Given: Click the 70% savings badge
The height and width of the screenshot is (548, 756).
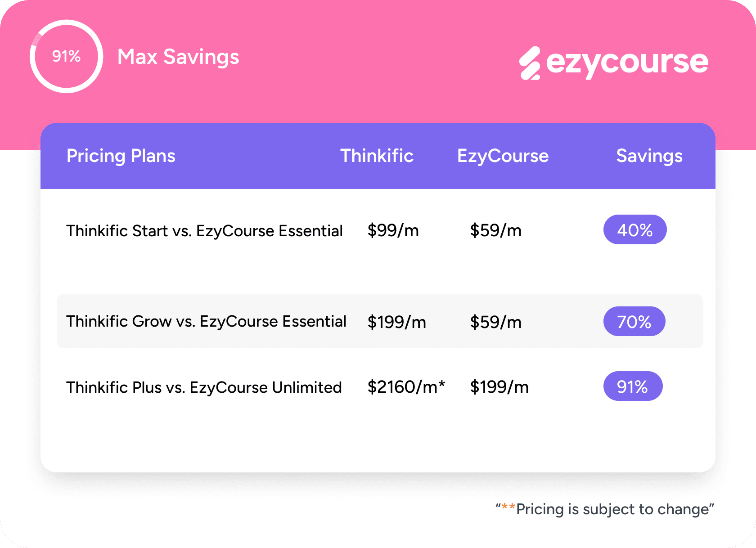Looking at the screenshot, I should pos(634,321).
